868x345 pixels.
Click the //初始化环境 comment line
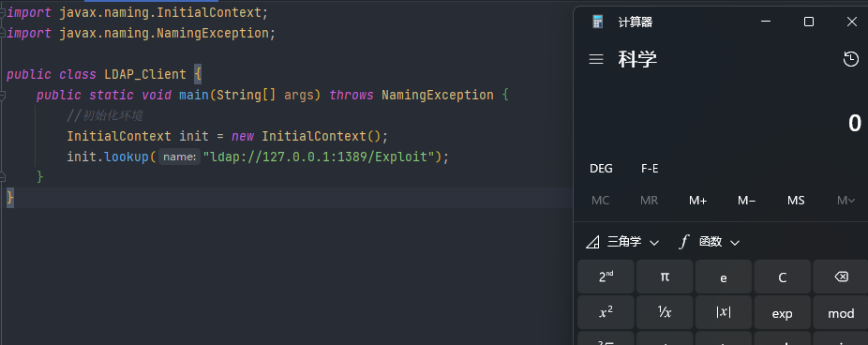pyautogui.click(x=105, y=115)
